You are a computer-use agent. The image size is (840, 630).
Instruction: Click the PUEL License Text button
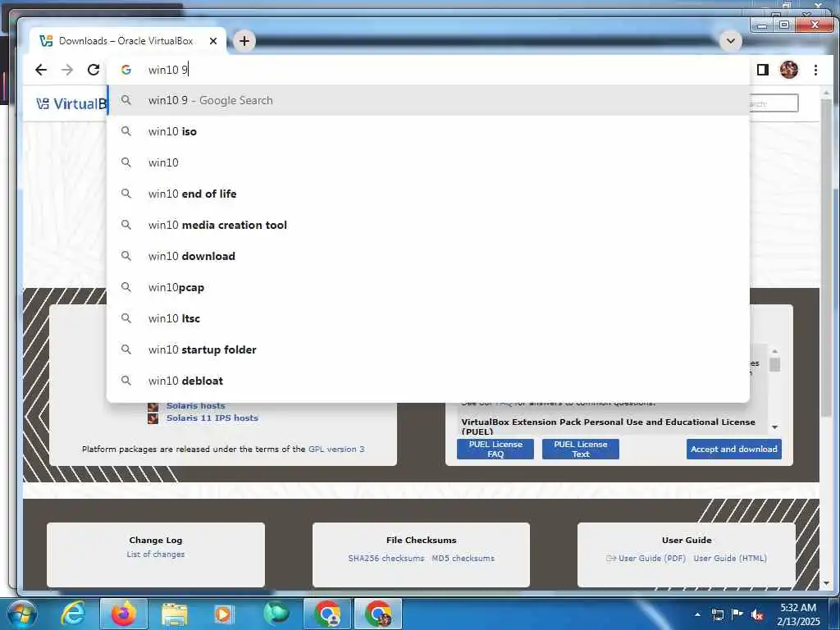580,449
